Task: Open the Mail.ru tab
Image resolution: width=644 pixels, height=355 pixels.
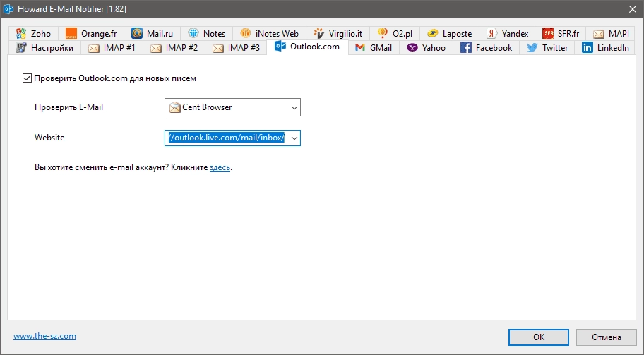Action: [x=152, y=33]
